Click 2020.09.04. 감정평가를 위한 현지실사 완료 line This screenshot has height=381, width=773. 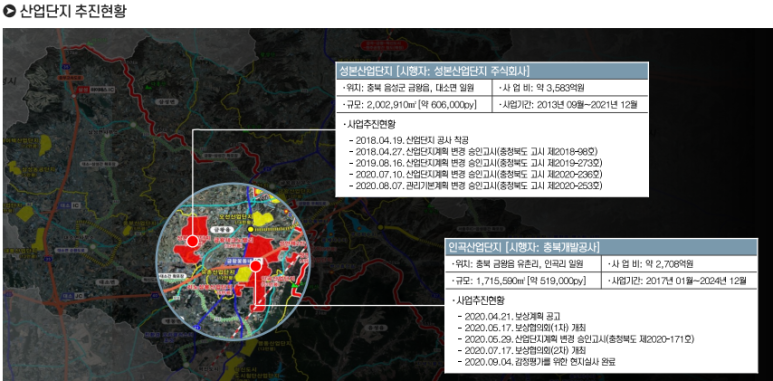[537, 363]
